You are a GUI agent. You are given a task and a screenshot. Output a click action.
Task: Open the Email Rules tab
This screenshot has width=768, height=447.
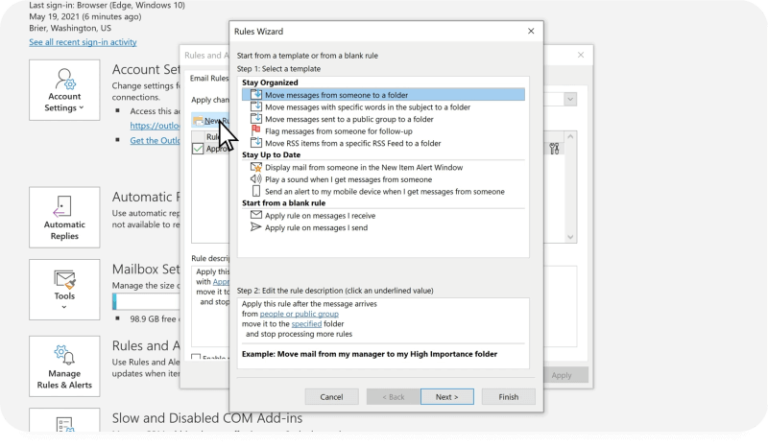(x=209, y=78)
